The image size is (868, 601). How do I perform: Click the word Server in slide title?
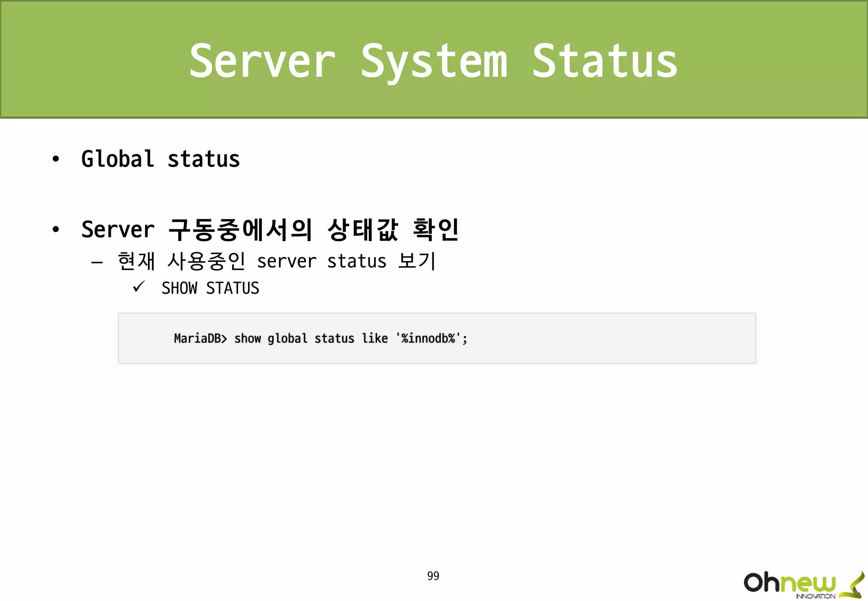point(262,61)
